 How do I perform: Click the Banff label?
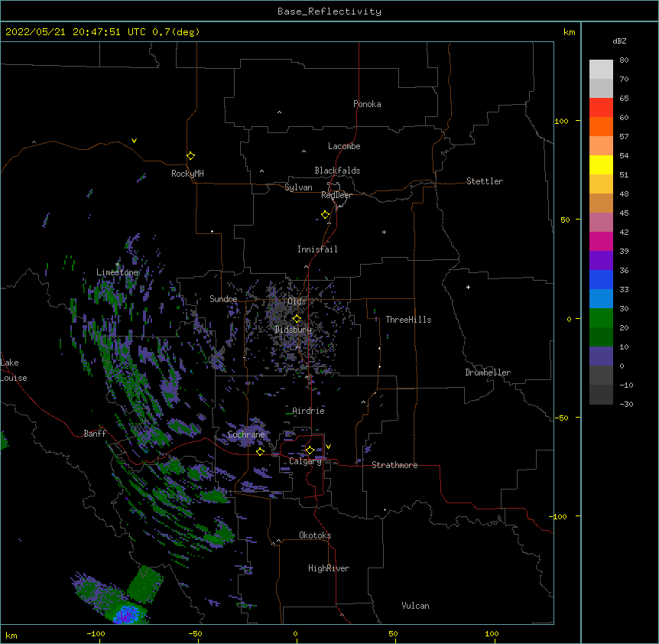(95, 434)
